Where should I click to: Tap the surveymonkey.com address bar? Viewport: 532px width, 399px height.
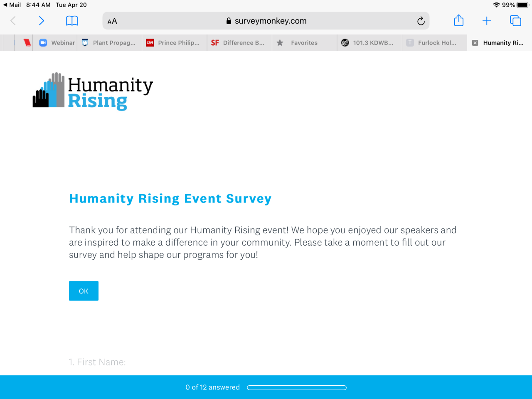click(266, 21)
